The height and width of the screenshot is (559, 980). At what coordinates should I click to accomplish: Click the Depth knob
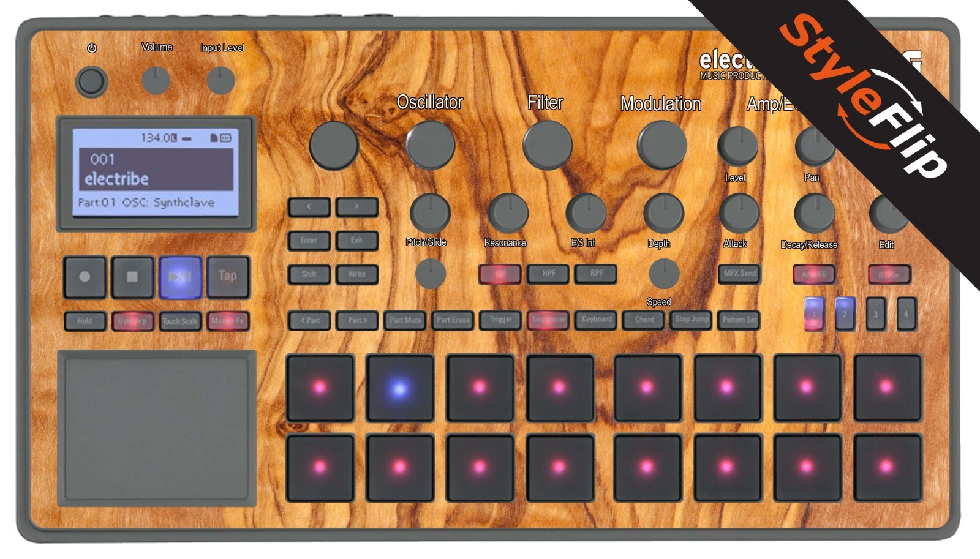tap(663, 213)
